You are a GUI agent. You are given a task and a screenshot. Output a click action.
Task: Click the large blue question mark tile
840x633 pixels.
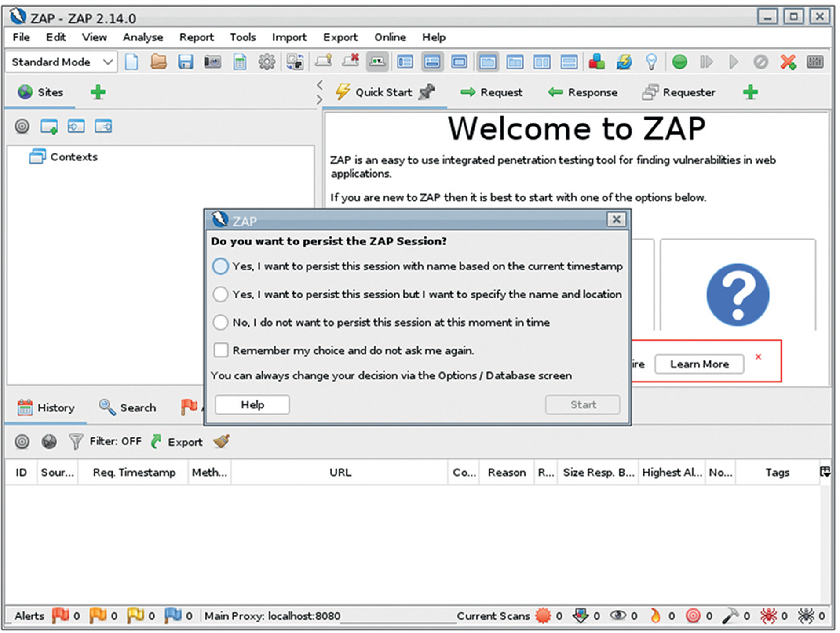click(738, 295)
